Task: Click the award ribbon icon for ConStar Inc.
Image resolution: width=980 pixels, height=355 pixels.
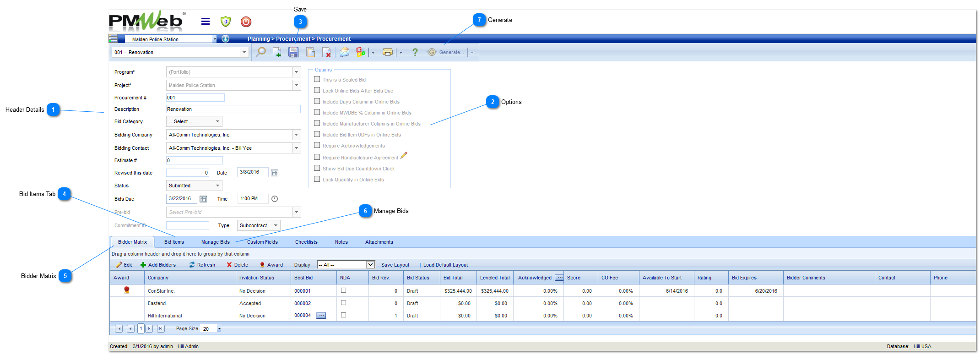Action: [127, 290]
